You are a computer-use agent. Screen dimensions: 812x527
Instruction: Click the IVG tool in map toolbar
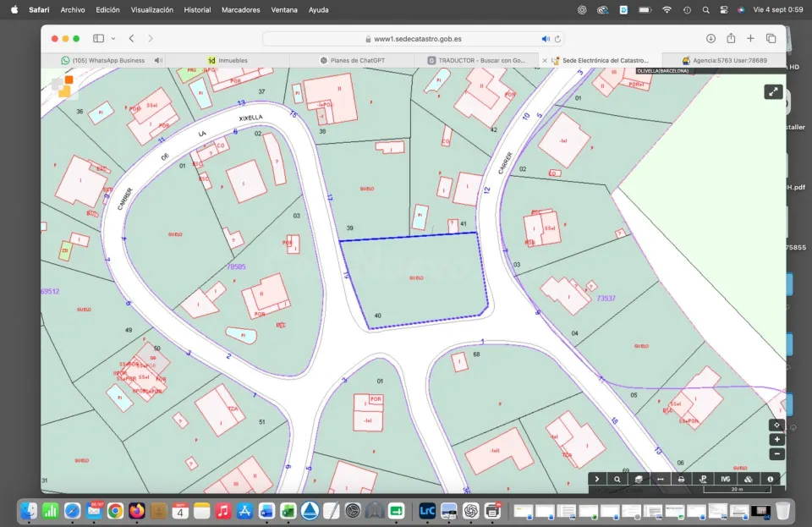[x=725, y=479]
